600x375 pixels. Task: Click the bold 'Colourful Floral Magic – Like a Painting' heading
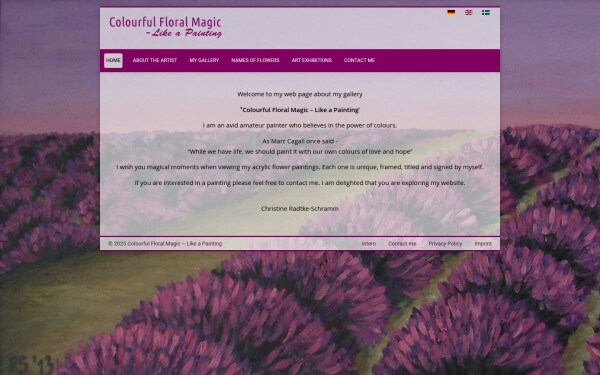[x=300, y=110]
